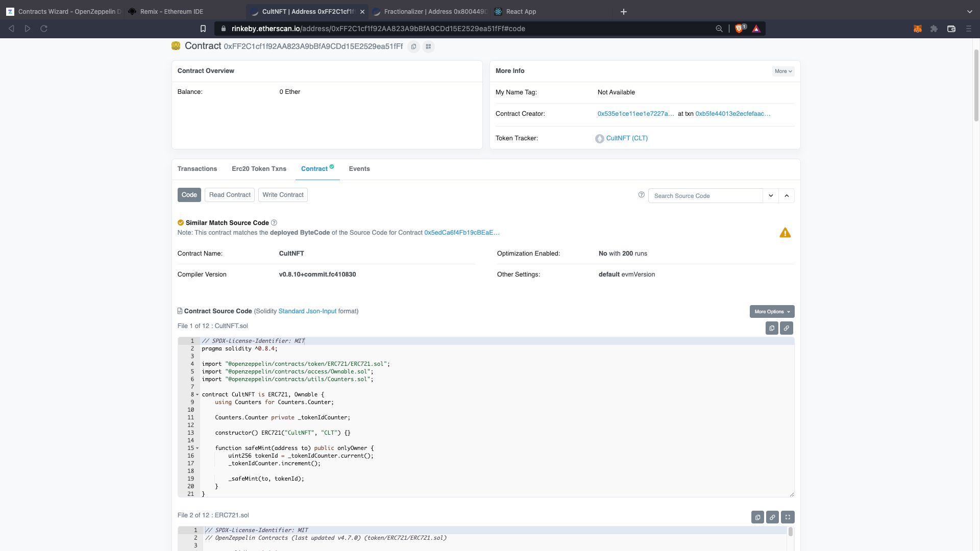Click the 'Not Available' name tag value
The width and height of the screenshot is (980, 551).
(x=616, y=92)
